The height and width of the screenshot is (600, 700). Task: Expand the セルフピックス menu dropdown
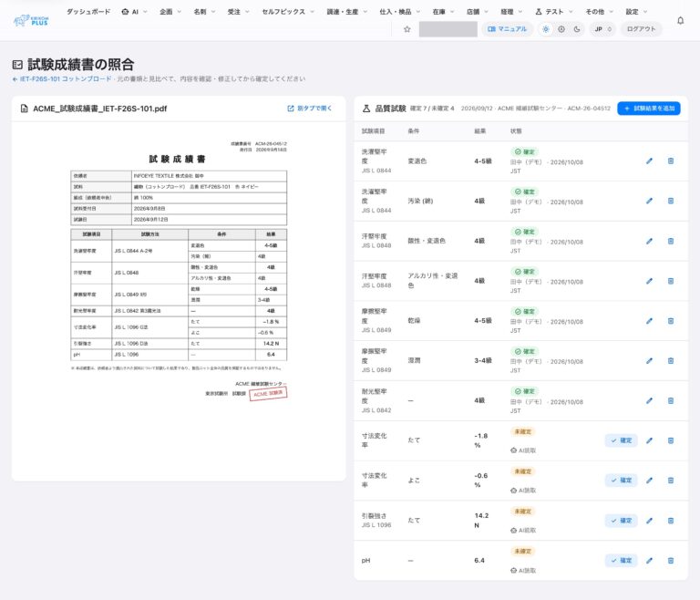(x=288, y=12)
